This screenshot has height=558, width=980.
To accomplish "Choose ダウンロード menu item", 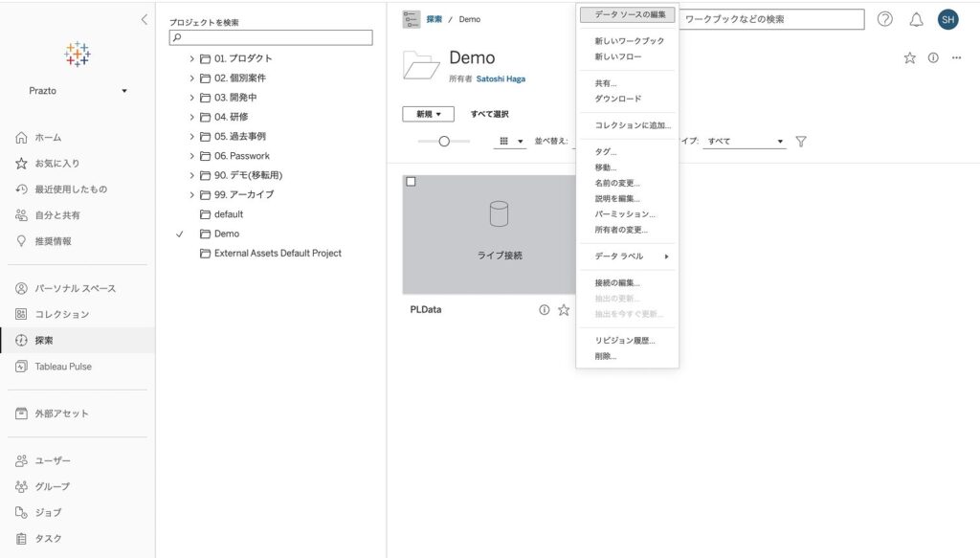I will pyautogui.click(x=628, y=99).
